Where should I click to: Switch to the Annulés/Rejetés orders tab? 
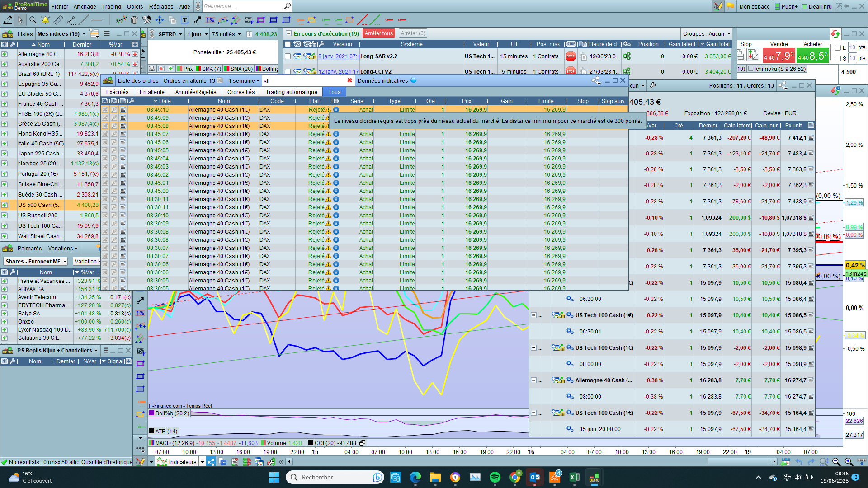196,92
